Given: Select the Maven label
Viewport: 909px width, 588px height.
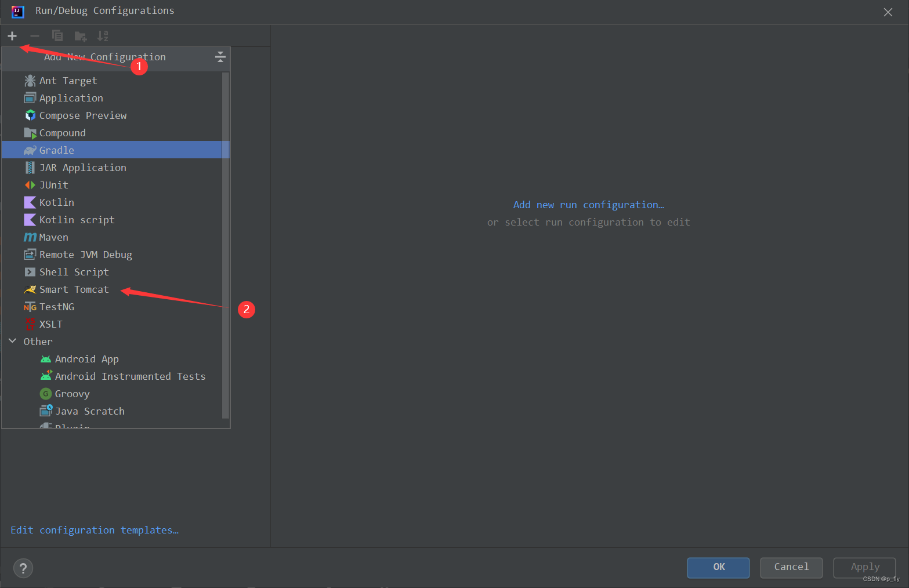Looking at the screenshot, I should [54, 237].
